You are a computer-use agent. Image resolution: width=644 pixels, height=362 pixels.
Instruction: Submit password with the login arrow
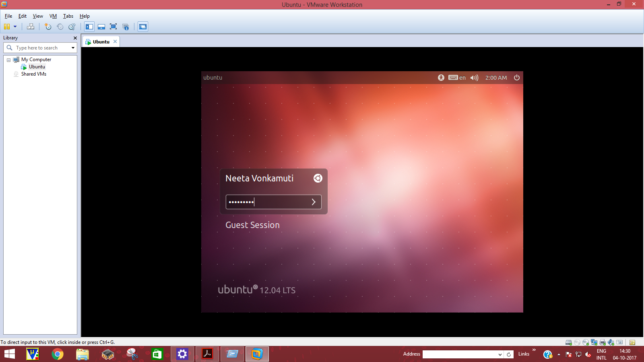[314, 202]
